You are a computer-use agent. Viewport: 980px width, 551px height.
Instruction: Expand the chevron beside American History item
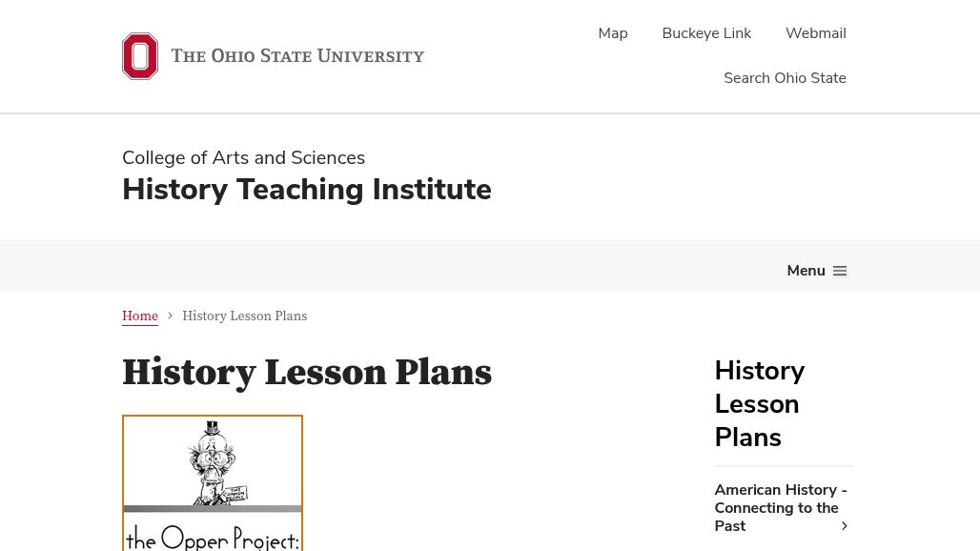click(x=845, y=526)
